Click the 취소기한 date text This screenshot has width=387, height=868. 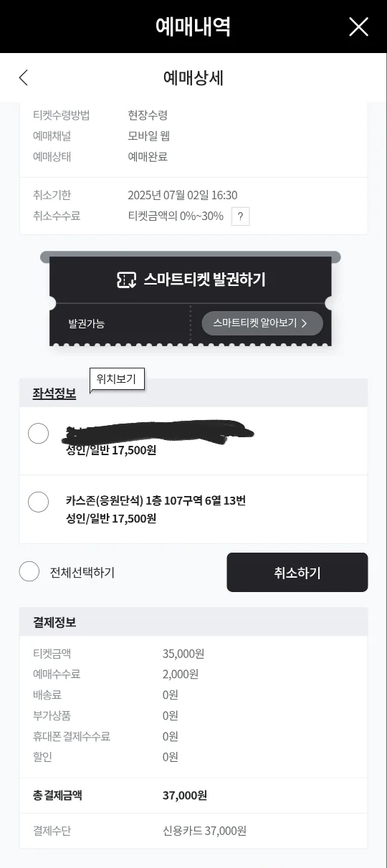click(183, 195)
